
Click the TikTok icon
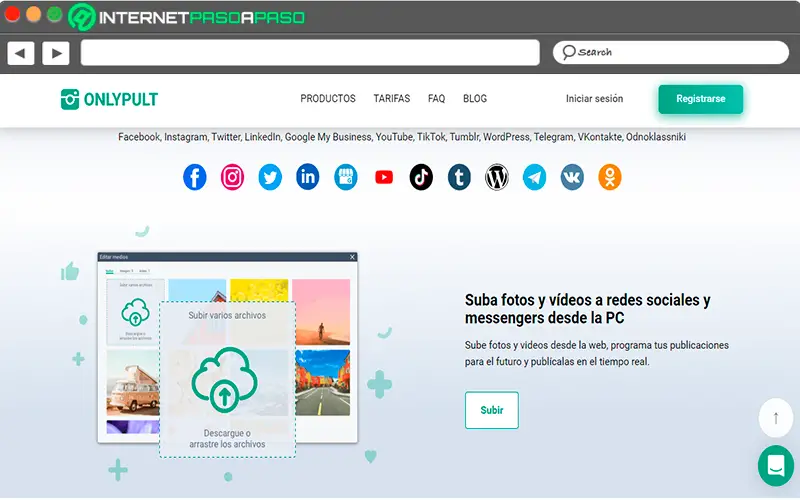coord(421,177)
